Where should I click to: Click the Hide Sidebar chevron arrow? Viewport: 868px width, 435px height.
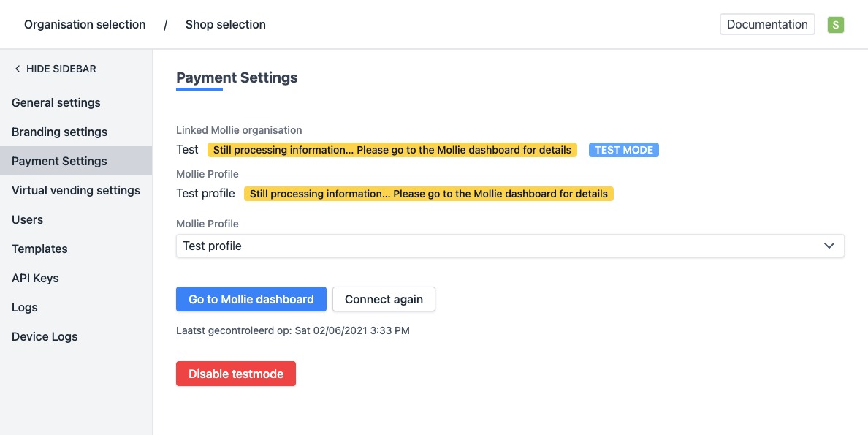pyautogui.click(x=18, y=69)
